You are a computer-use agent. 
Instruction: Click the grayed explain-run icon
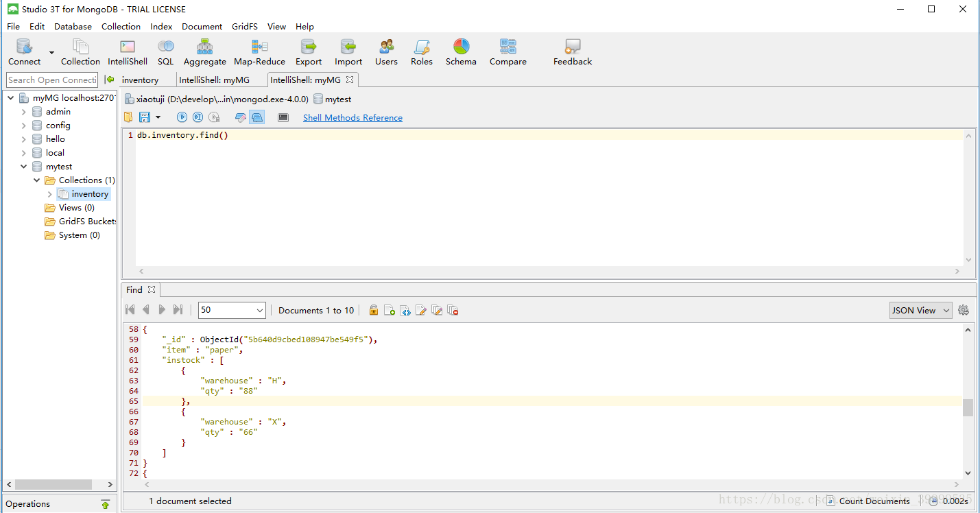[214, 117]
